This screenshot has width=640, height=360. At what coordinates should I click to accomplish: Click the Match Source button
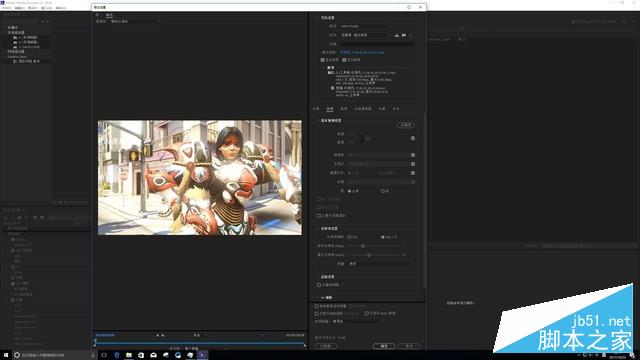pyautogui.click(x=406, y=125)
